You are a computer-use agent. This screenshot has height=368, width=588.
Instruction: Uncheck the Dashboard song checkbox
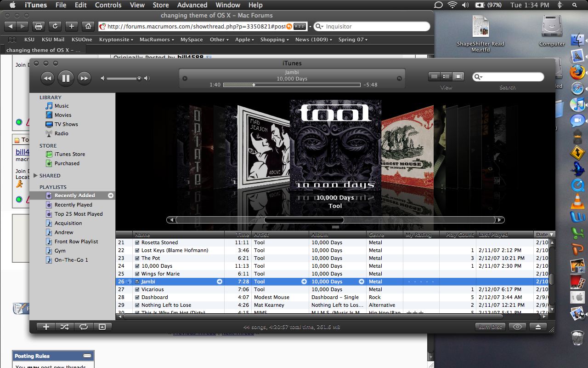click(137, 297)
